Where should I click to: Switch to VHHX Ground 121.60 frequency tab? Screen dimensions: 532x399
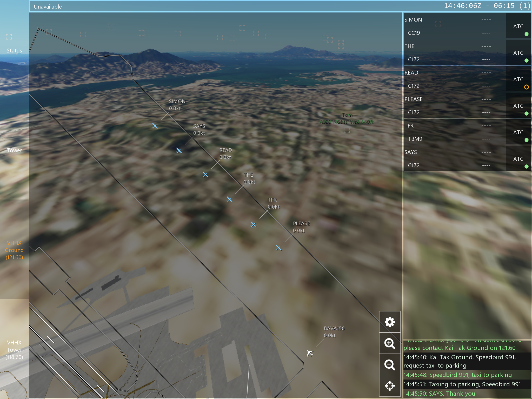pos(14,250)
